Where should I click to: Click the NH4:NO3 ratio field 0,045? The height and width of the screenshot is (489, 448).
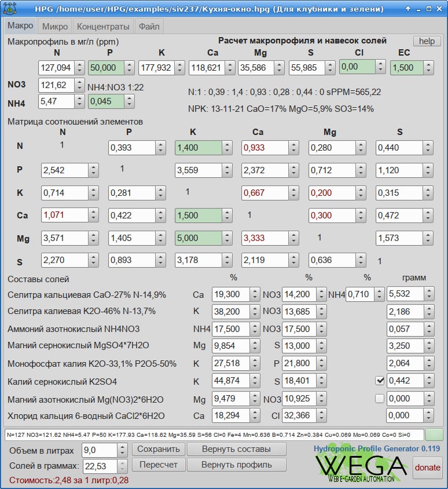click(x=107, y=101)
